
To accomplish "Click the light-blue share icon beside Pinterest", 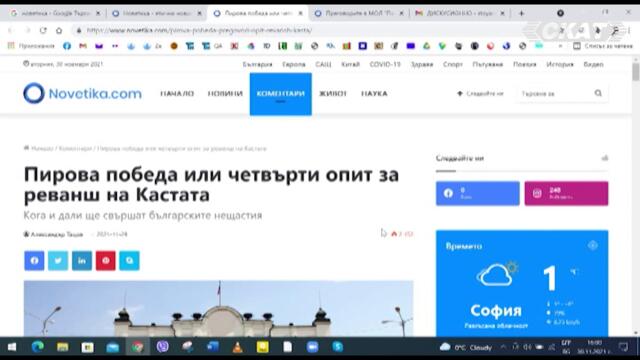I will pos(129,260).
